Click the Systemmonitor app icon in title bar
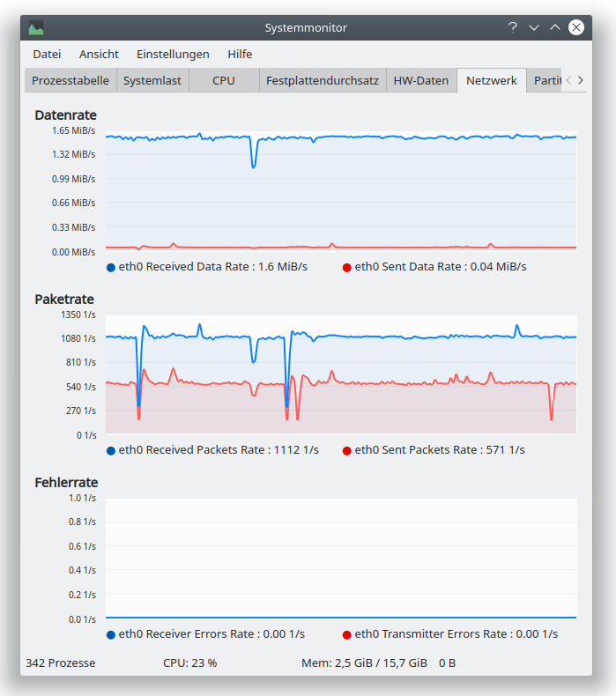Screen dimensions: 616x696 coord(36,27)
